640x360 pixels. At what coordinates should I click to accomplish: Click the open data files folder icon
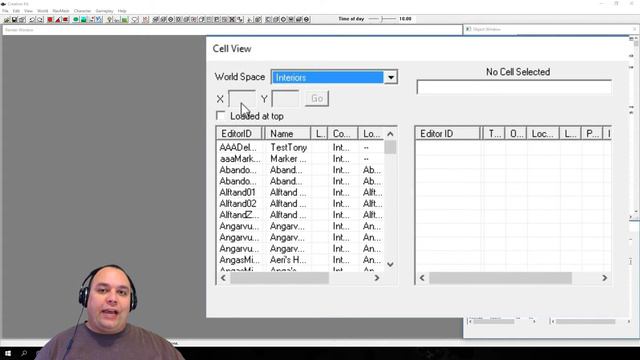[7, 19]
